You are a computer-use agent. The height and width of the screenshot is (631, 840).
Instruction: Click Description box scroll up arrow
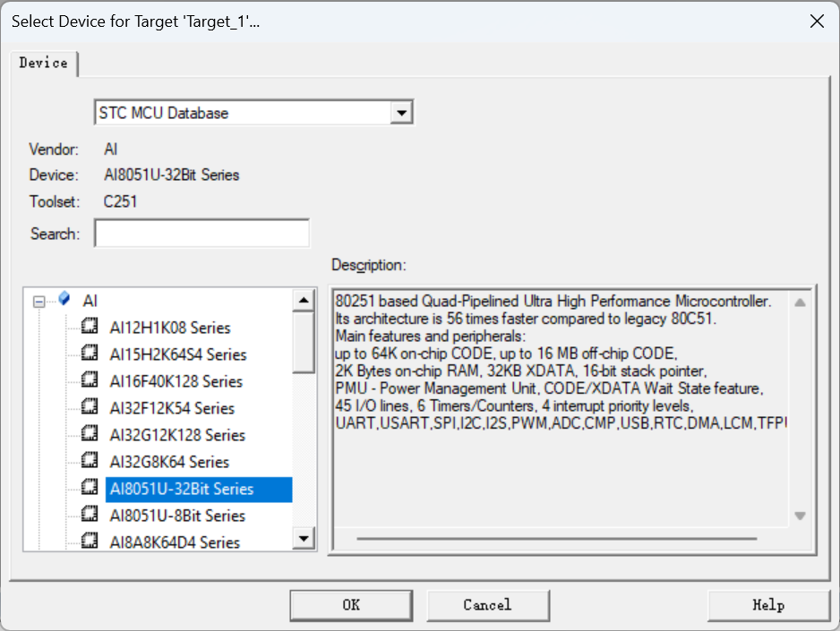pyautogui.click(x=800, y=303)
